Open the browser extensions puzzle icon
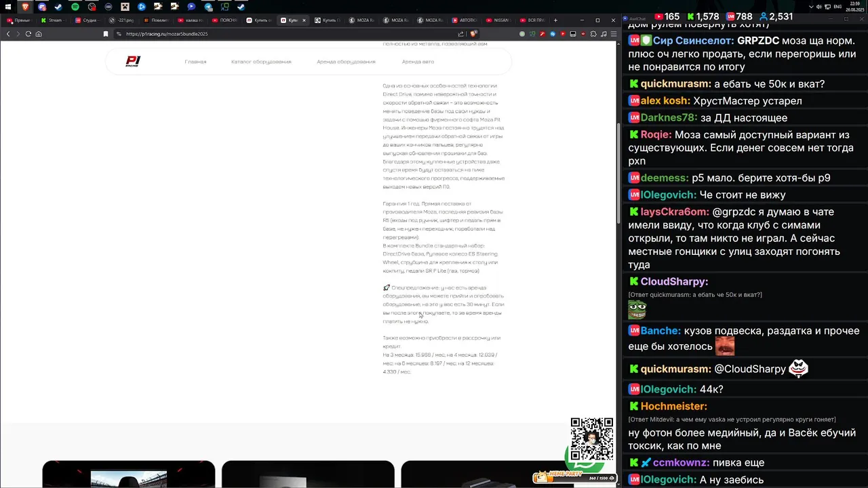Viewport: 868px width, 488px height. (593, 34)
